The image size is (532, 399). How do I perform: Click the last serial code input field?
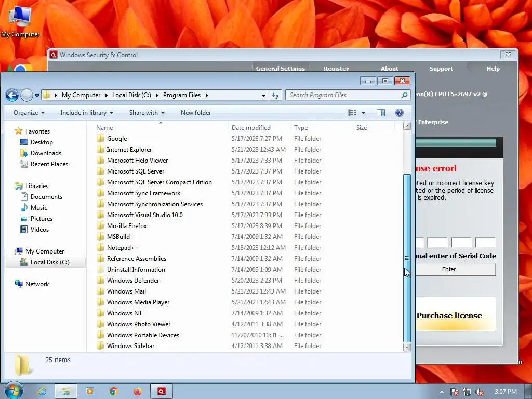coord(485,243)
